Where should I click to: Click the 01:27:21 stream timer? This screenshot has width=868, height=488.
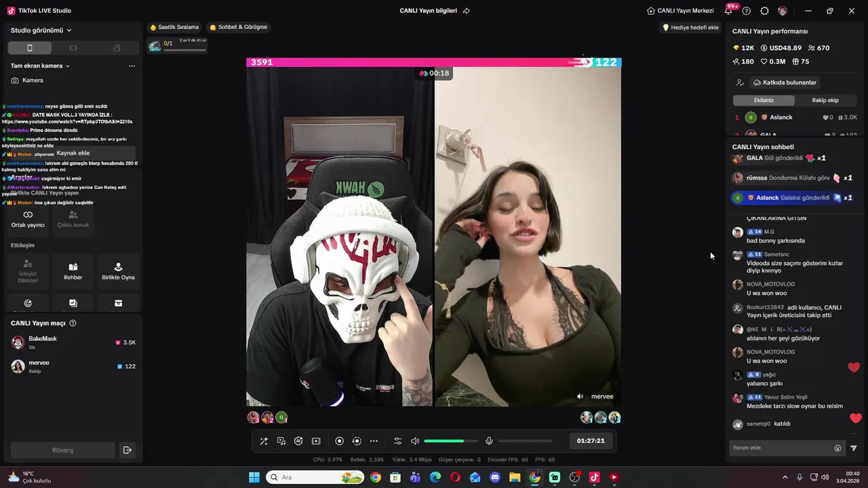(x=591, y=441)
